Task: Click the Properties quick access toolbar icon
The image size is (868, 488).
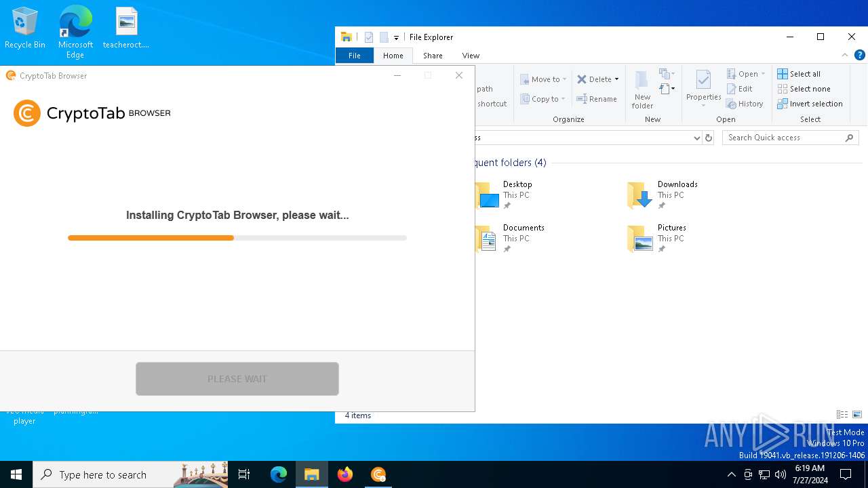Action: click(x=369, y=37)
